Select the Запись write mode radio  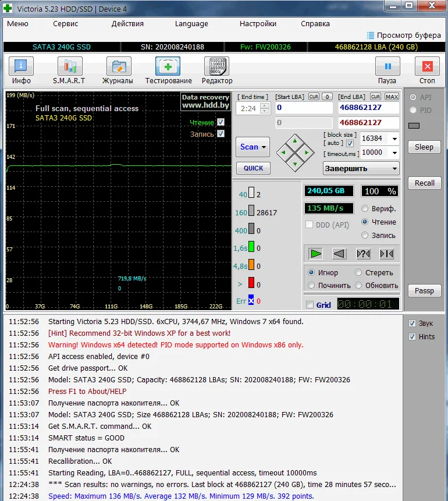(x=365, y=235)
